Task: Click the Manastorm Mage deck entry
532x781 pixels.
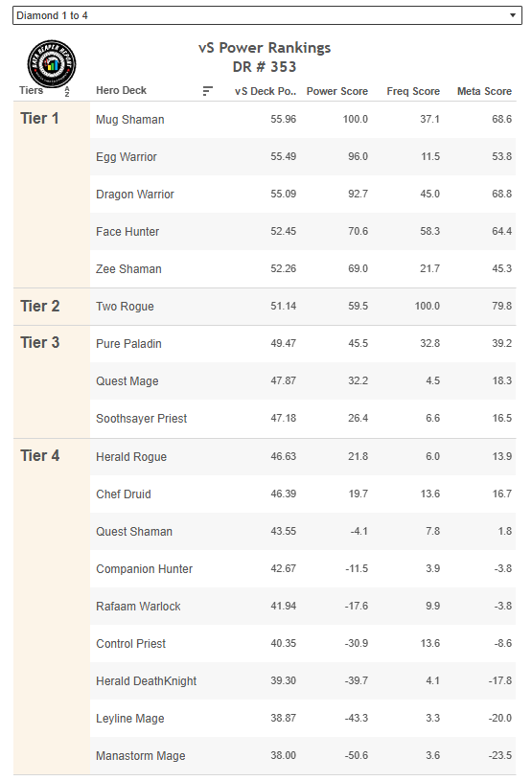Action: [141, 755]
